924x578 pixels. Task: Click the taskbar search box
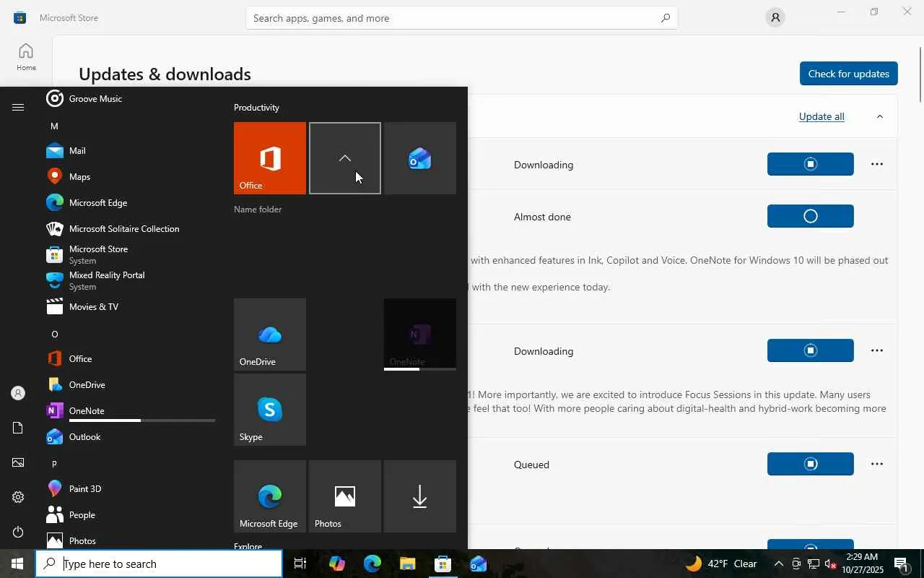coord(159,564)
